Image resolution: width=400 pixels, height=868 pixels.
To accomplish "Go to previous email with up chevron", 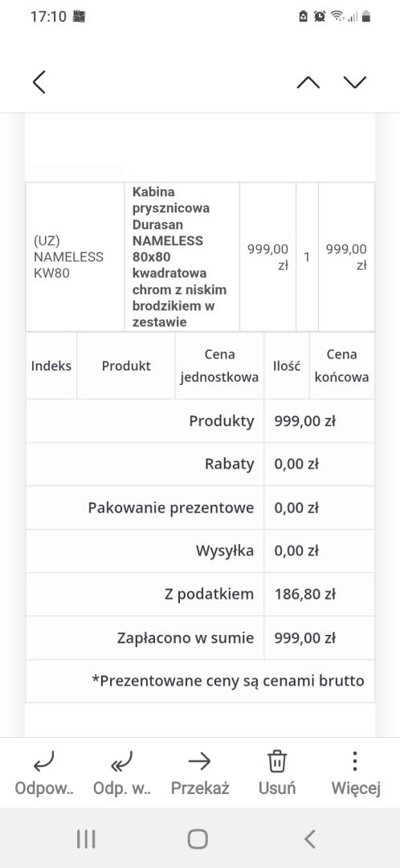I will 308,82.
